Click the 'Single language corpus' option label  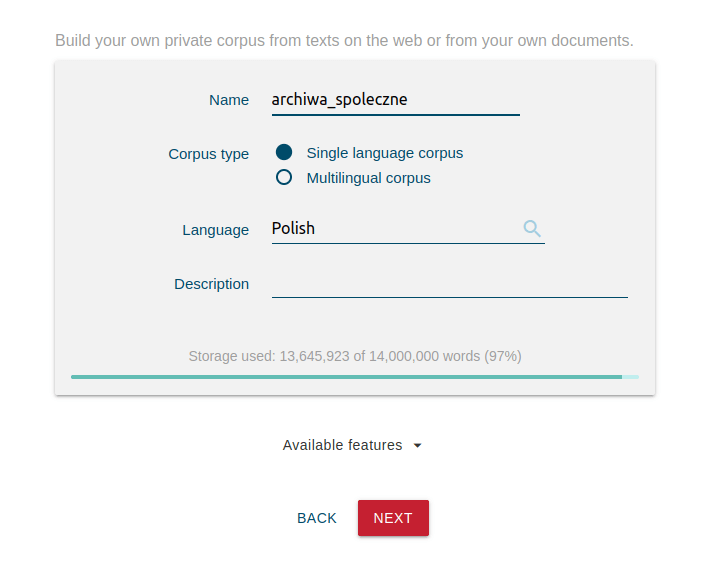tap(384, 153)
